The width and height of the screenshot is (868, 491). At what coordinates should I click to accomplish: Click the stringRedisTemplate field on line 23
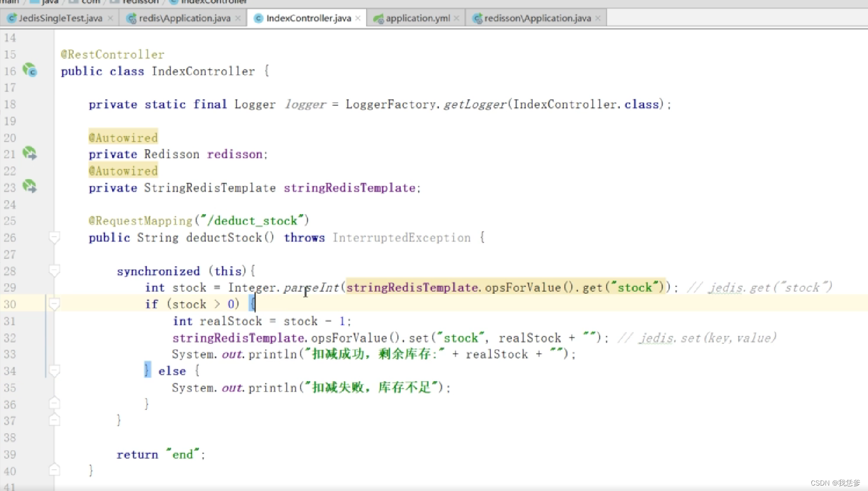350,188
